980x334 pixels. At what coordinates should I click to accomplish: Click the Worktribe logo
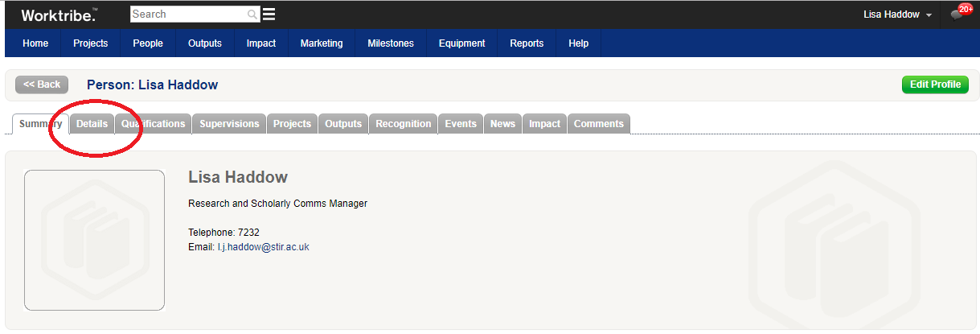[x=59, y=14]
